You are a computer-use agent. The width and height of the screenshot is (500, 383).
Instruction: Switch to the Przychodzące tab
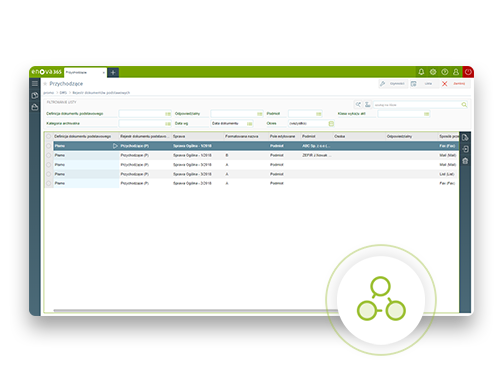pos(85,72)
